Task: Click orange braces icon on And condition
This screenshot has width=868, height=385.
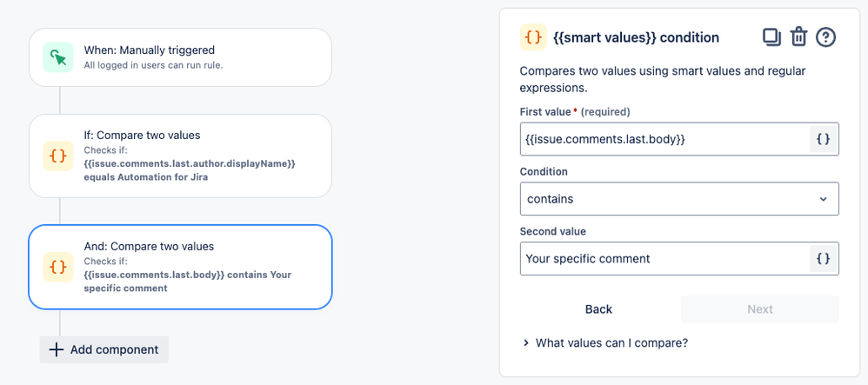Action: click(57, 267)
